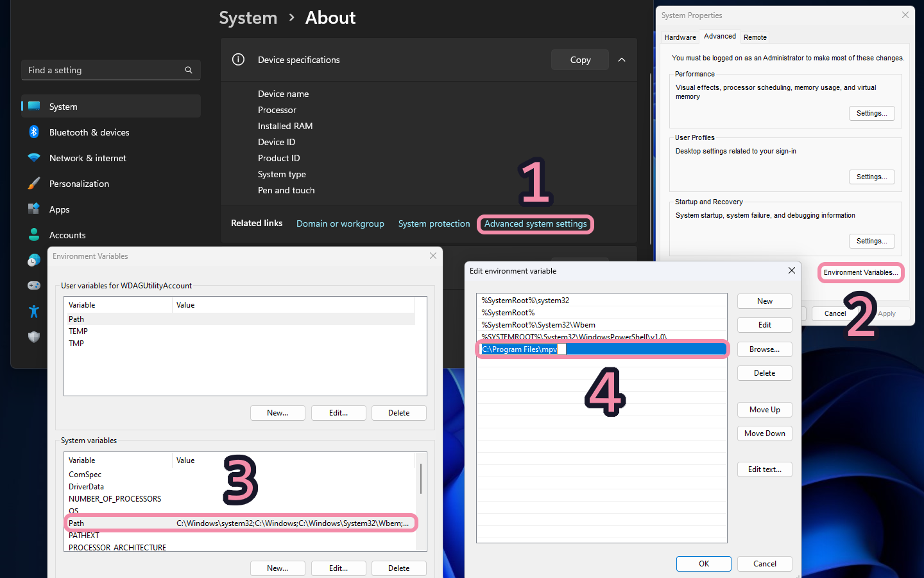The width and height of the screenshot is (924, 578).
Task: Select the TMP user variable row
Action: point(240,344)
